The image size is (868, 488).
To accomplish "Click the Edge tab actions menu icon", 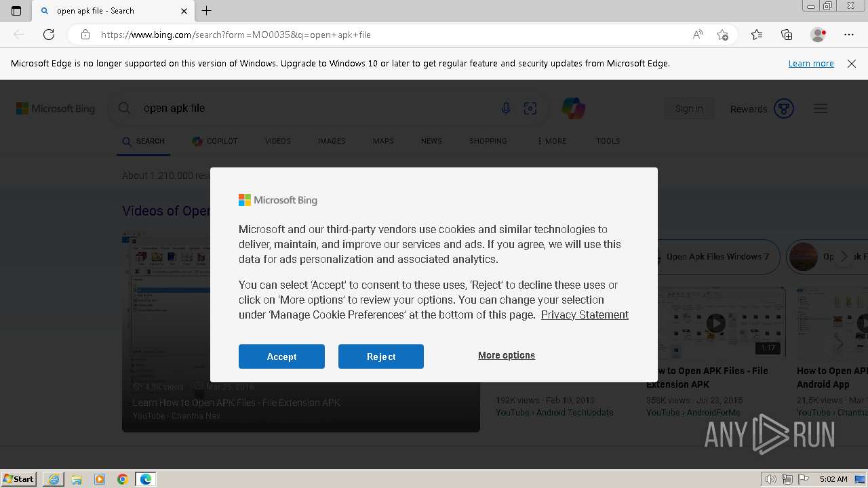I will [x=16, y=11].
